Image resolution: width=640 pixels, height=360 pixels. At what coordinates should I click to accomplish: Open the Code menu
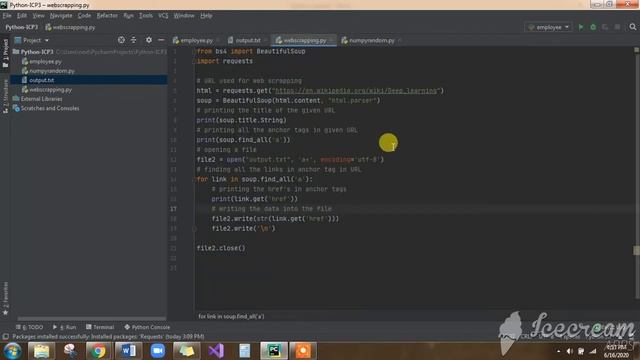[x=84, y=16]
